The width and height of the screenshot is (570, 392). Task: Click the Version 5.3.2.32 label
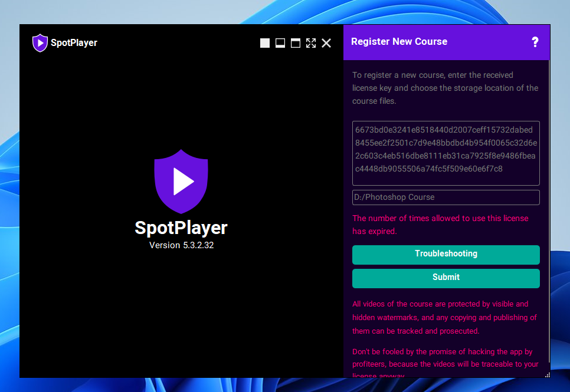point(181,245)
